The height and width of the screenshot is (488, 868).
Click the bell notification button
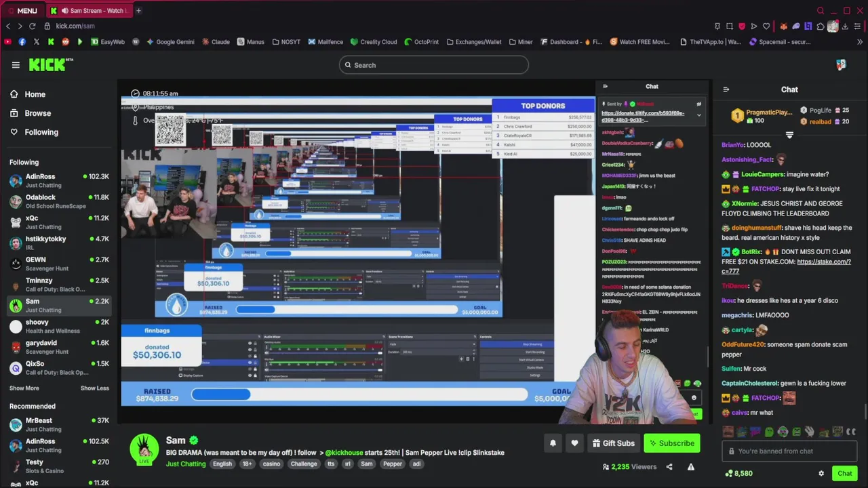point(553,443)
